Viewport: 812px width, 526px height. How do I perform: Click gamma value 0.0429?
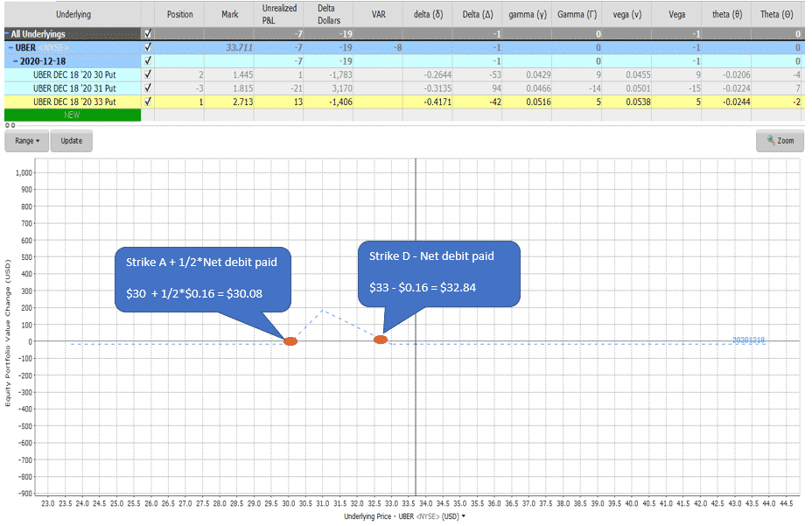(539, 74)
